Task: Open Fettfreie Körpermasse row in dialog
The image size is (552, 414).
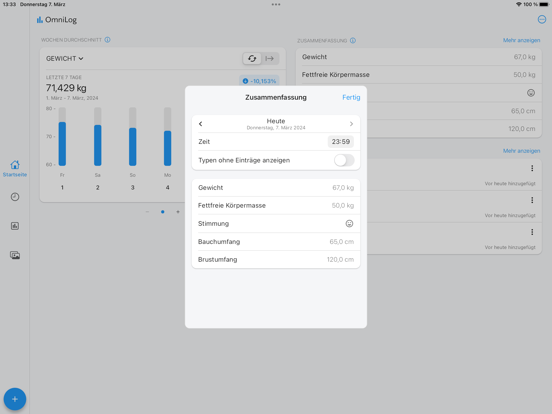Action: tap(276, 206)
